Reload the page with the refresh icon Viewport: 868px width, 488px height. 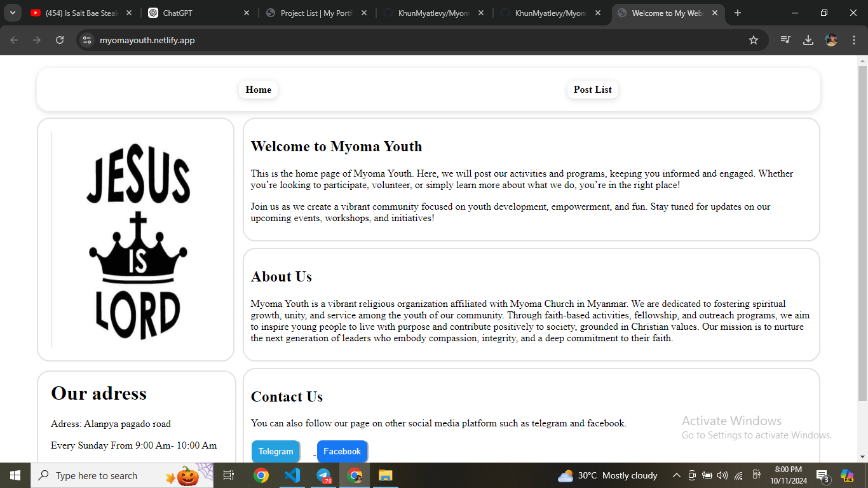(60, 40)
